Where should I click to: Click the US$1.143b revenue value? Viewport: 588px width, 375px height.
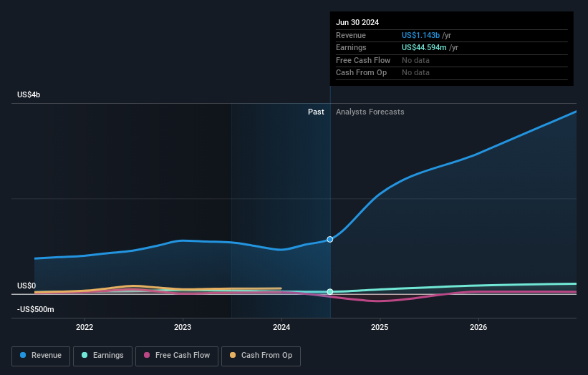pos(420,35)
